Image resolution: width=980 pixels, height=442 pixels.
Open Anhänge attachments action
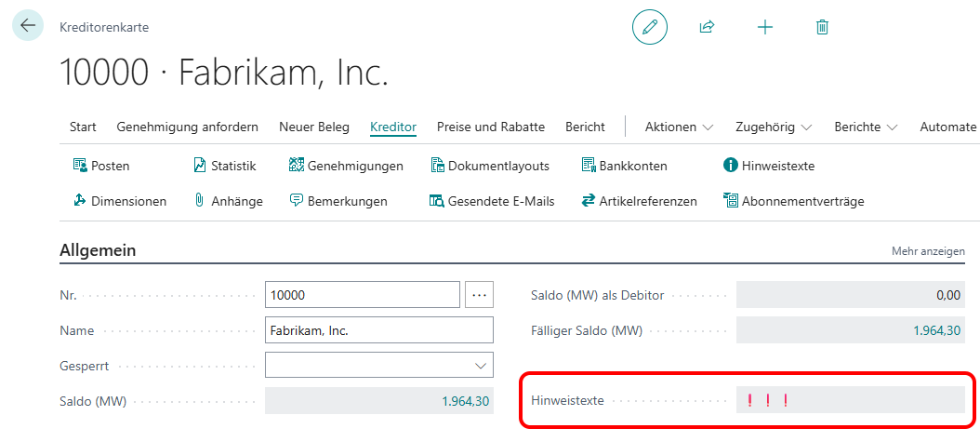pyautogui.click(x=228, y=201)
